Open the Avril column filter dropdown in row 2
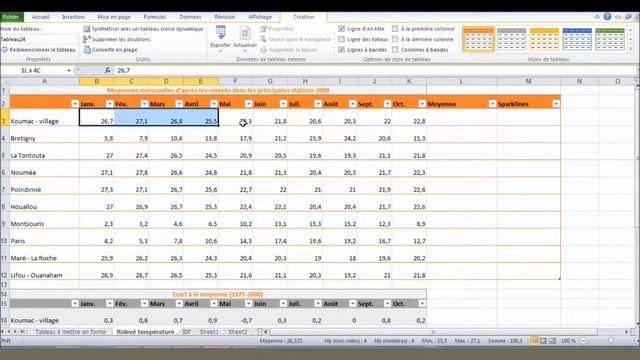Image resolution: width=640 pixels, height=360 pixels. (213, 104)
